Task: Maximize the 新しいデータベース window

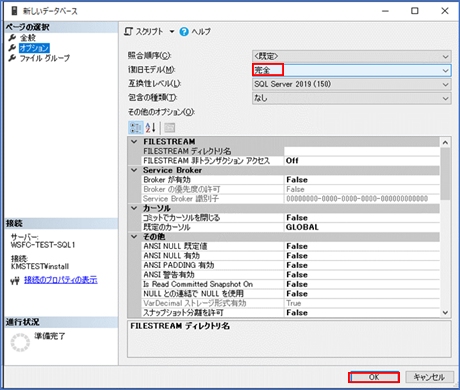Action: [415, 11]
